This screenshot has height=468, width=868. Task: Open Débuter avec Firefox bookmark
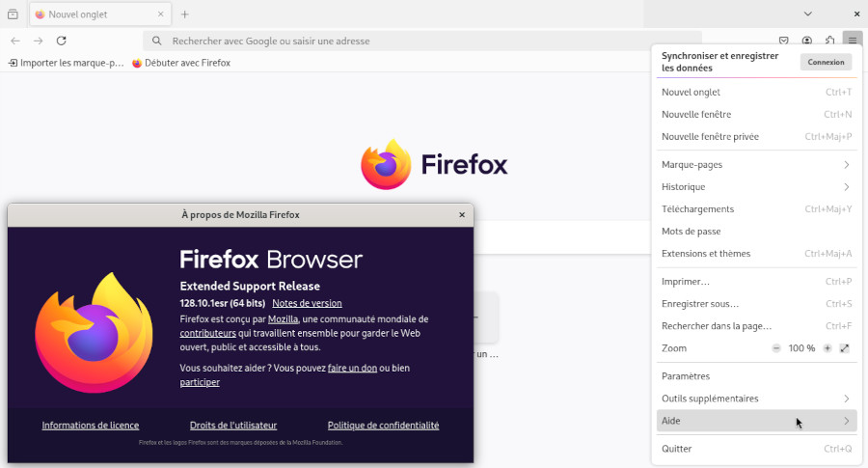pyautogui.click(x=181, y=63)
